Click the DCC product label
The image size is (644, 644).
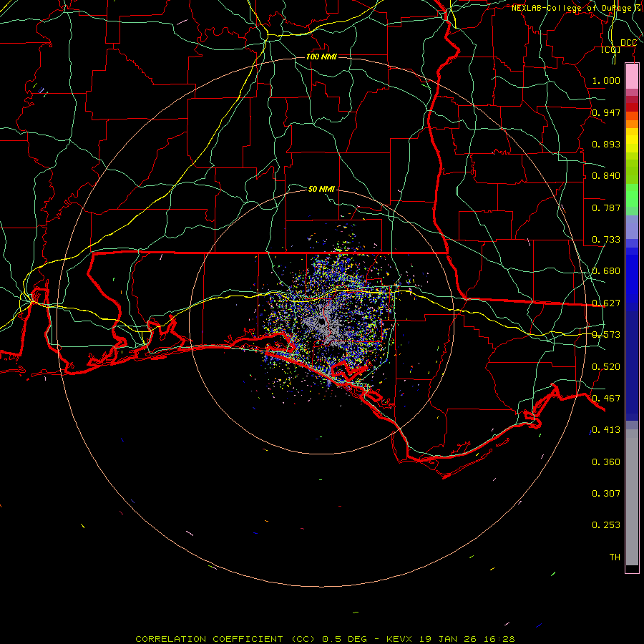tap(628, 43)
